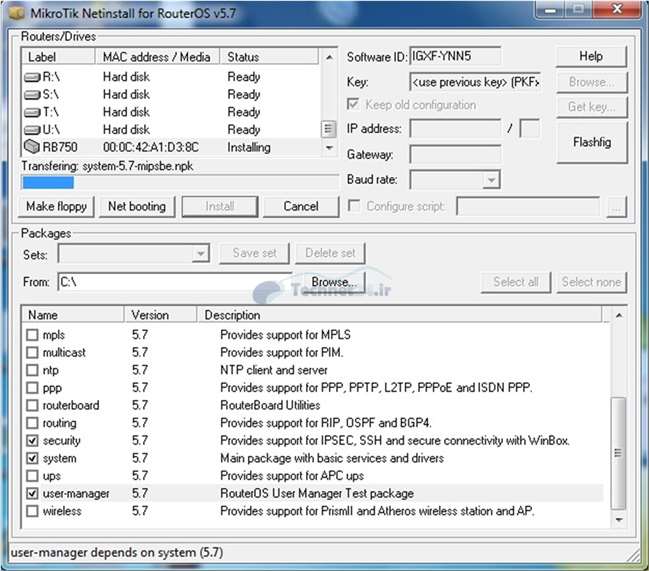Click the Version column header

click(x=161, y=315)
